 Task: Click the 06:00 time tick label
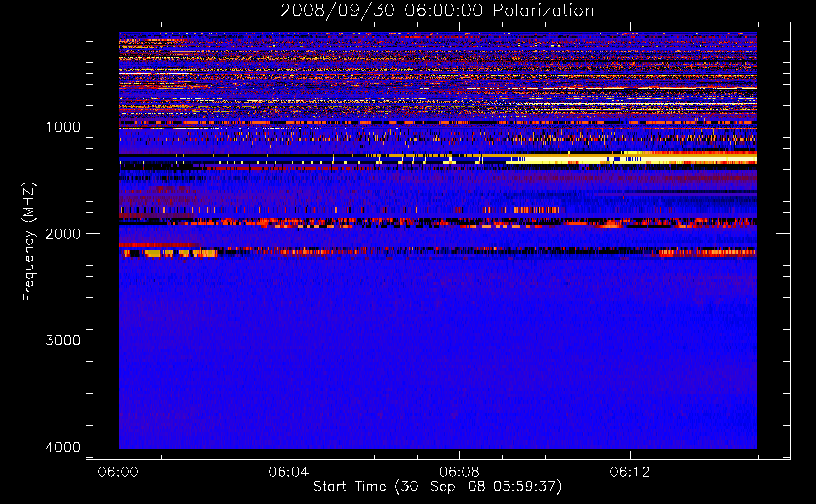pos(118,472)
